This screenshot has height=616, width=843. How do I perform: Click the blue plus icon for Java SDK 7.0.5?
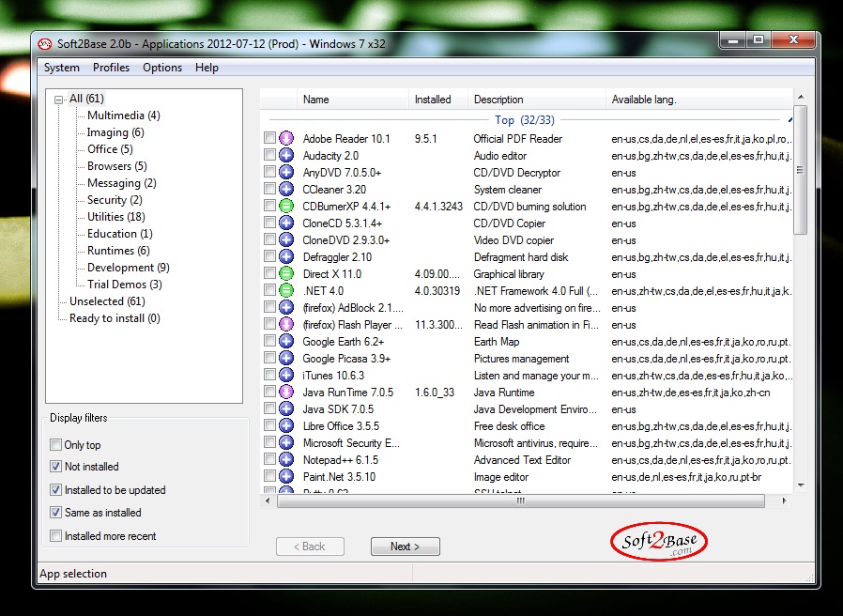pos(286,408)
